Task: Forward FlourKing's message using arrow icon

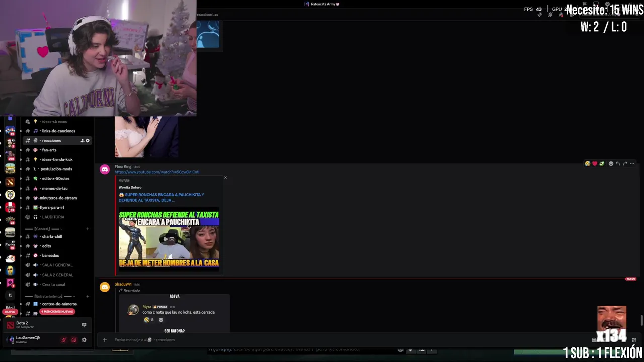Action: click(625, 164)
